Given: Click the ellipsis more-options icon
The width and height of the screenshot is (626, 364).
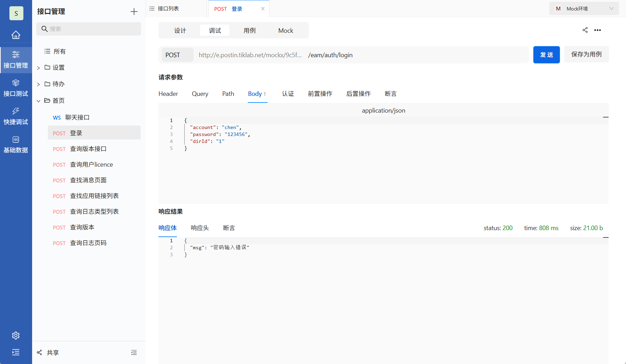Looking at the screenshot, I should point(598,30).
